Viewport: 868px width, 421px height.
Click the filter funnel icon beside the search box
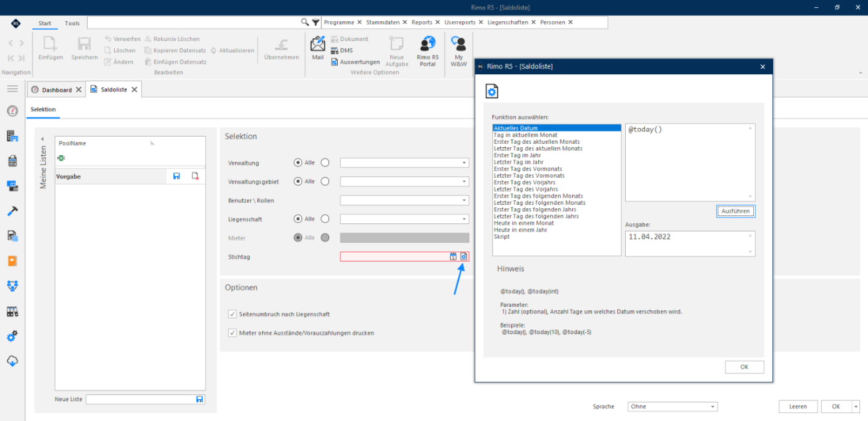coord(316,23)
